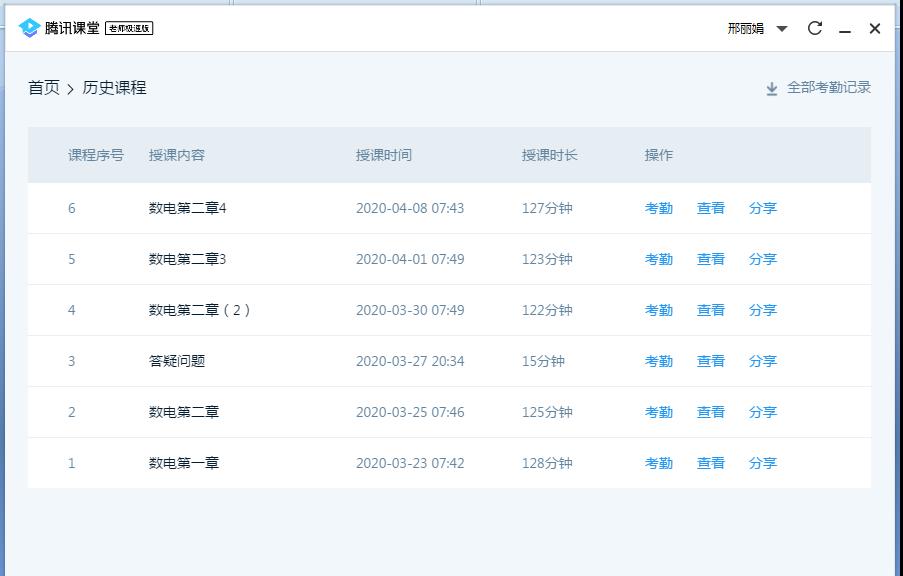This screenshot has width=903, height=576.
Task: Expand the user account dropdown arrow
Action: 782,29
